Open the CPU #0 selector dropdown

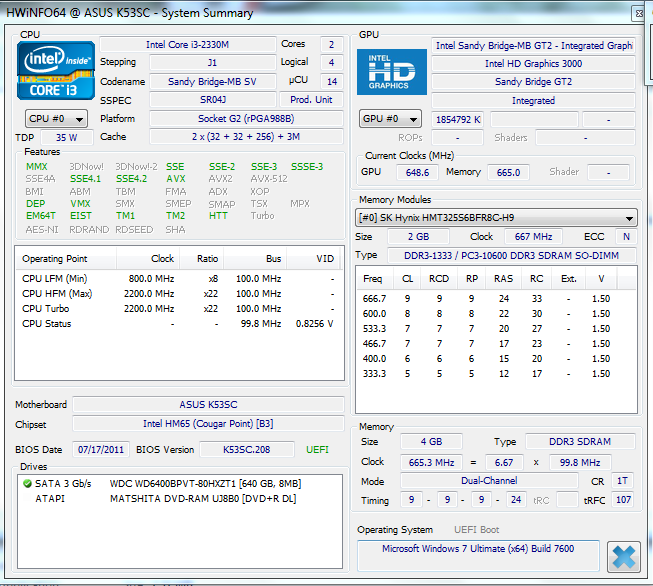click(56, 119)
